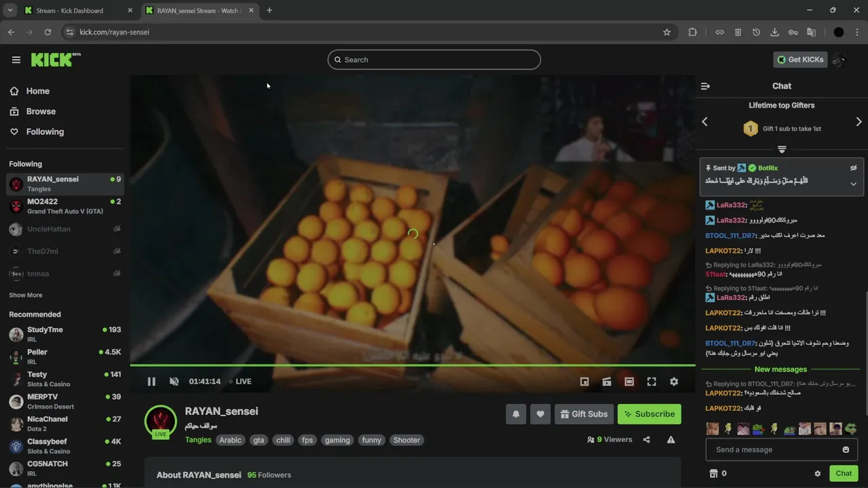This screenshot has width=868, height=488.
Task: Open the browser extensions puzzle icon
Action: tap(692, 32)
